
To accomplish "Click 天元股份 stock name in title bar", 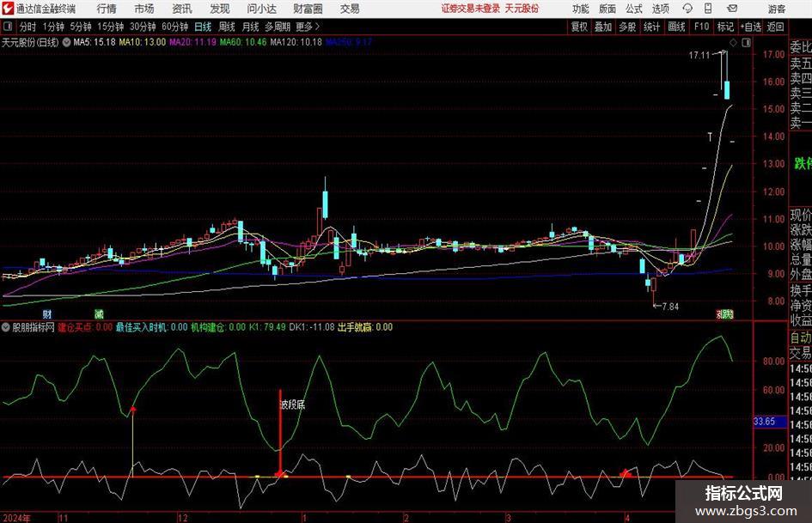I will (x=522, y=9).
